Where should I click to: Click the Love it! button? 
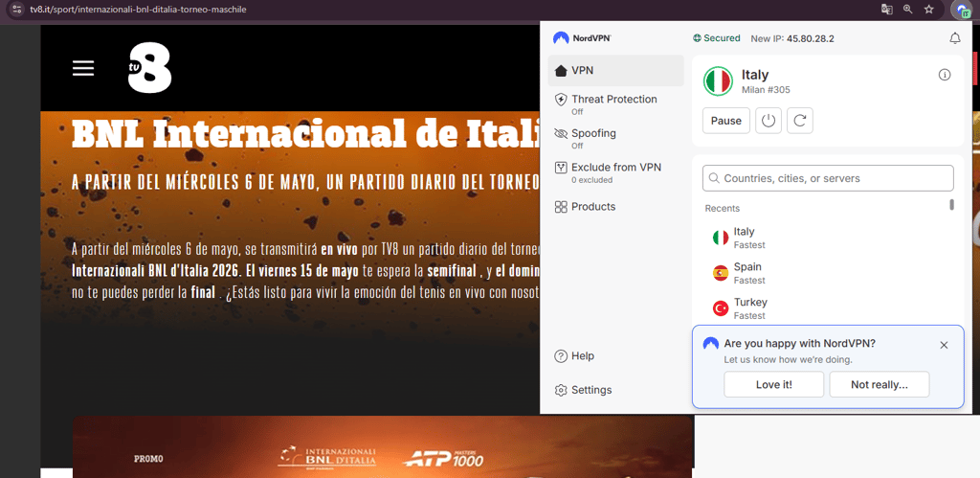(773, 385)
